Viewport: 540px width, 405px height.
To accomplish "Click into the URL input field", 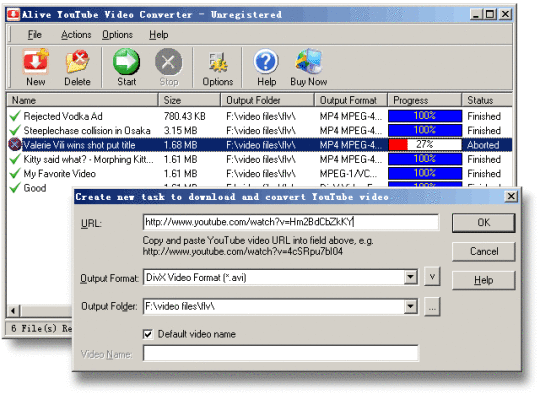I will pos(291,222).
